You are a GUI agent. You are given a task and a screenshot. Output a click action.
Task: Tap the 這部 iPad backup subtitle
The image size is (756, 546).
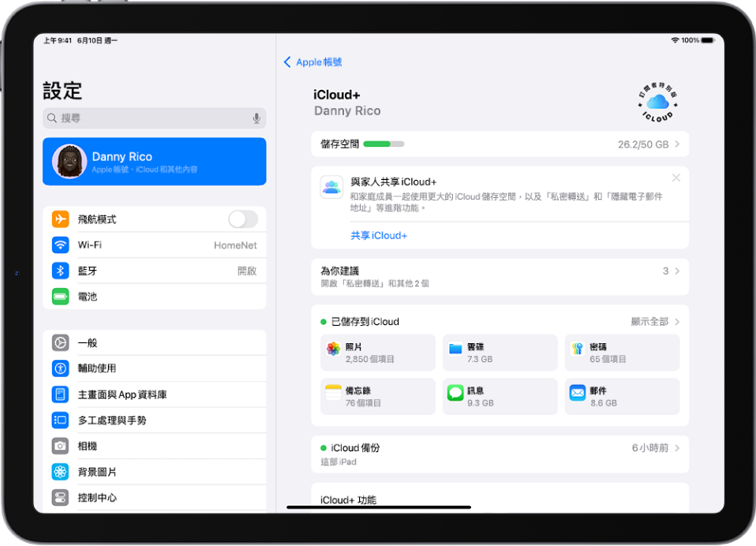339,462
